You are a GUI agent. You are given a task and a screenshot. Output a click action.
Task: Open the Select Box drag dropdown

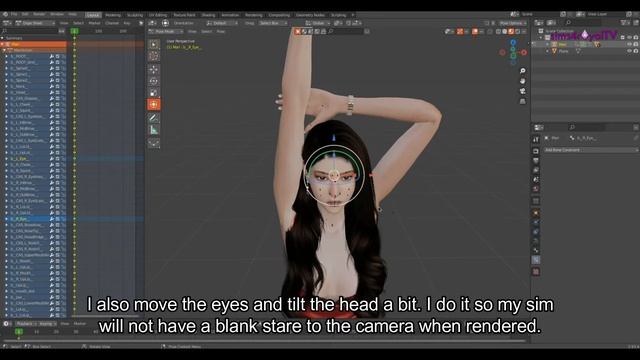pos(273,23)
